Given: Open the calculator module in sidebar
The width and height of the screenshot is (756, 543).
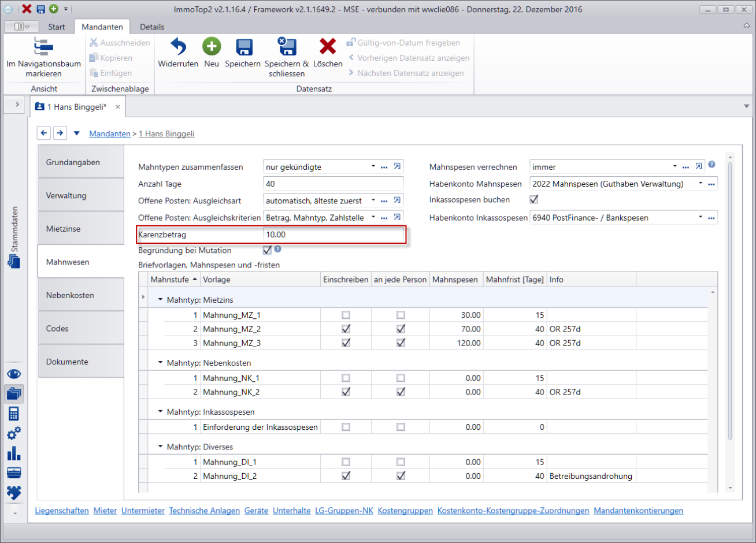Looking at the screenshot, I should 14,414.
